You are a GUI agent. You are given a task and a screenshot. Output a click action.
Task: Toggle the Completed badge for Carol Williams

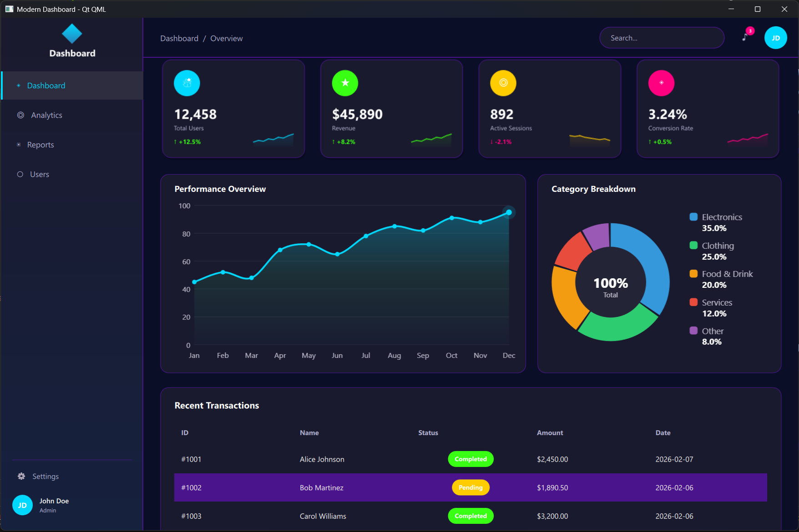click(x=470, y=516)
